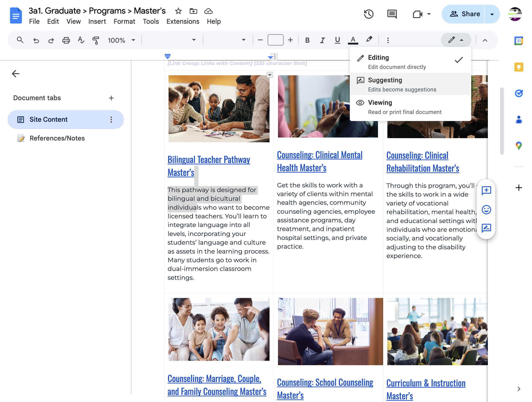Suggest edits from floating margin toolbar
The height and width of the screenshot is (402, 532).
pos(486,228)
